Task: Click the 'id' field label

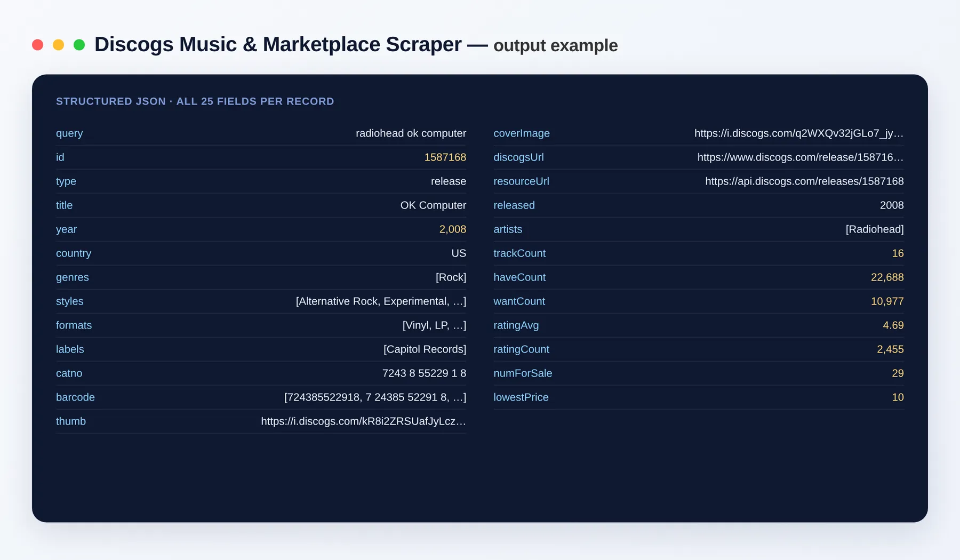Action: [x=60, y=157]
